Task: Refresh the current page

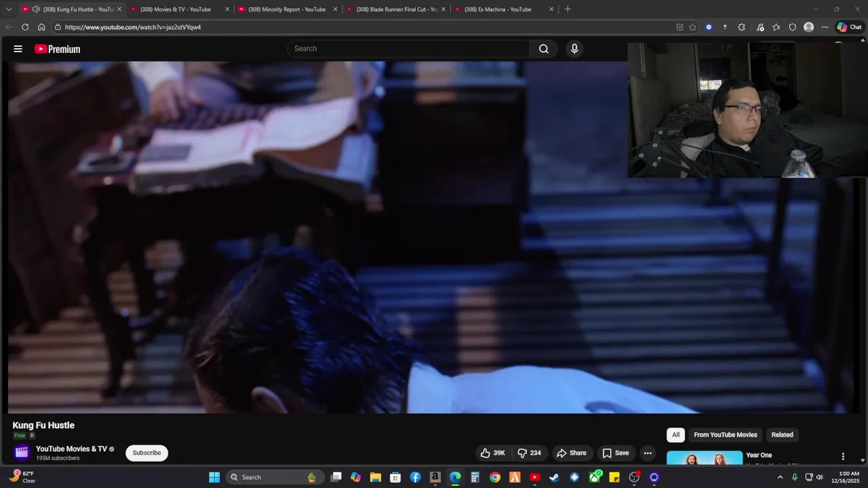Action: tap(25, 27)
